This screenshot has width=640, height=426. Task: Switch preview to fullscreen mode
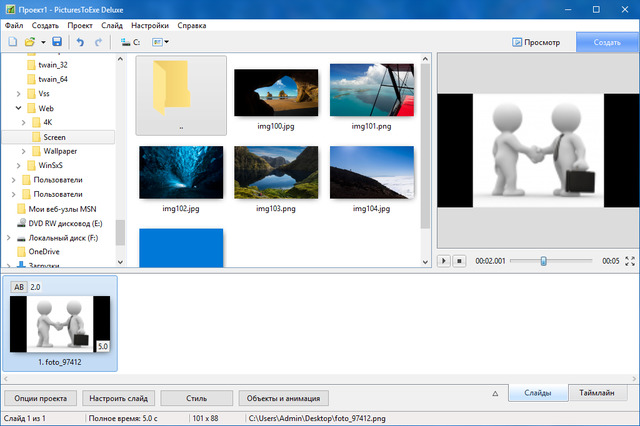click(629, 261)
